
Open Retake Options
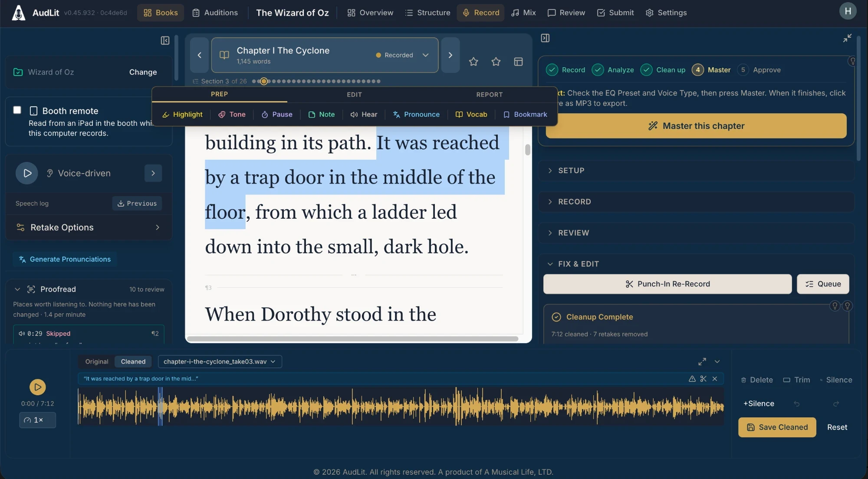(x=89, y=227)
